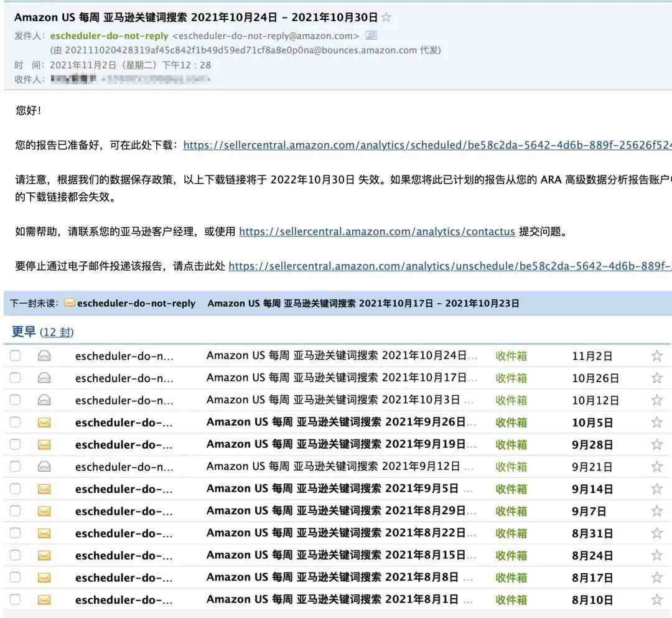Star the open email beside its subject title
This screenshot has width=672, height=618.
[386, 17]
